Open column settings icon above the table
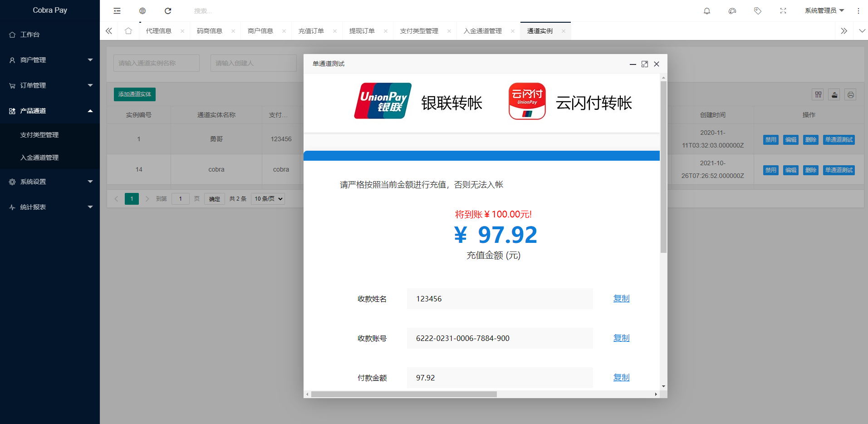Viewport: 868px width, 424px height. [818, 94]
